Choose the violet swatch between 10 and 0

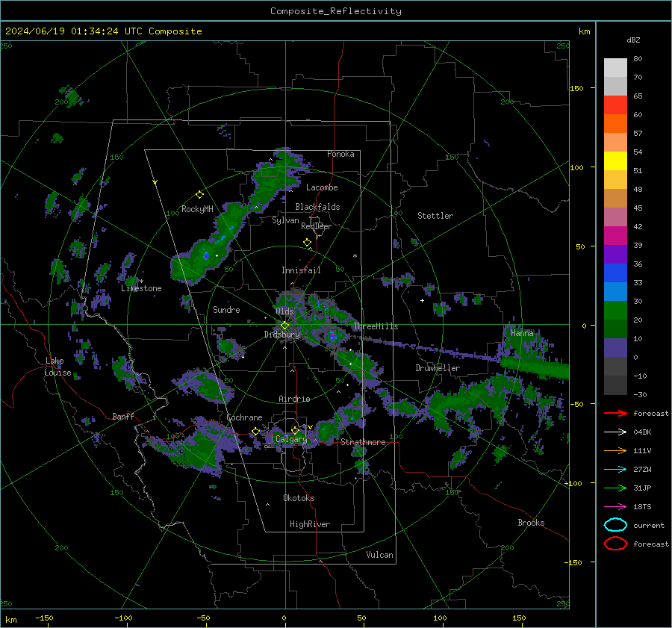coord(615,347)
